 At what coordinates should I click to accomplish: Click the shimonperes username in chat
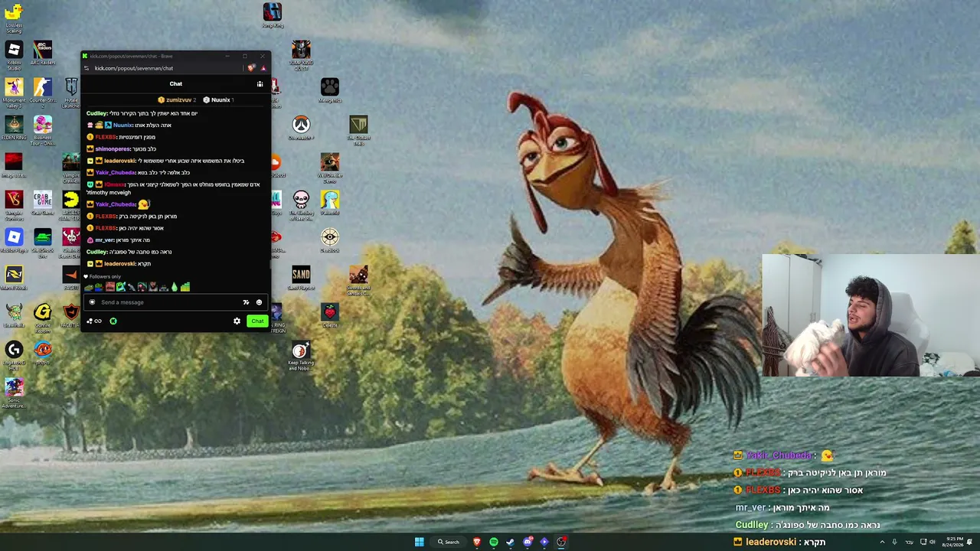[x=113, y=149]
